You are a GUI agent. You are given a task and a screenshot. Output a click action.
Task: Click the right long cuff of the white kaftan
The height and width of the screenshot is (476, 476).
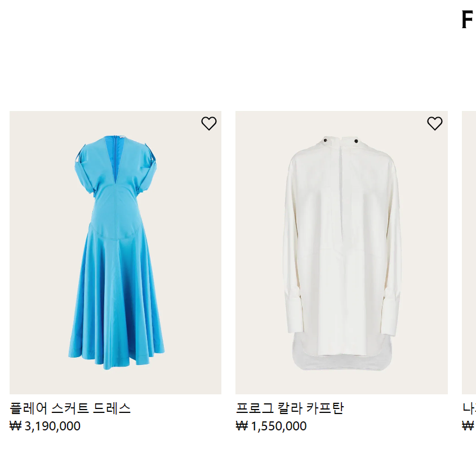(392, 315)
